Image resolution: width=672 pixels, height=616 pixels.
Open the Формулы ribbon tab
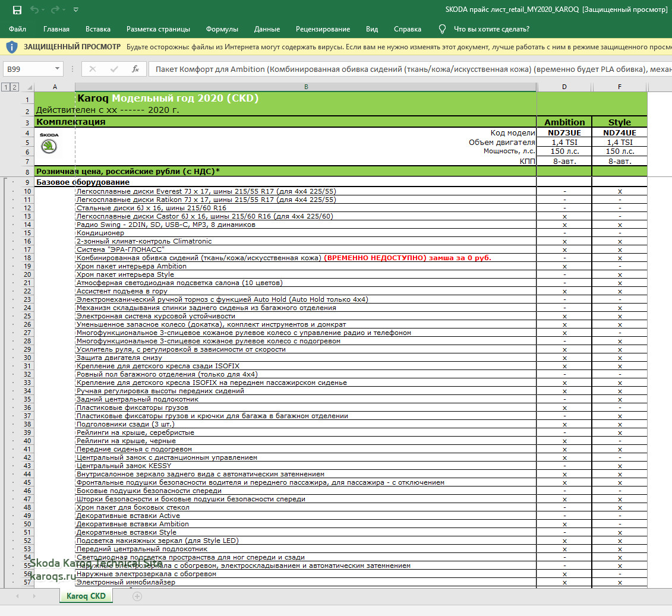coord(222,29)
